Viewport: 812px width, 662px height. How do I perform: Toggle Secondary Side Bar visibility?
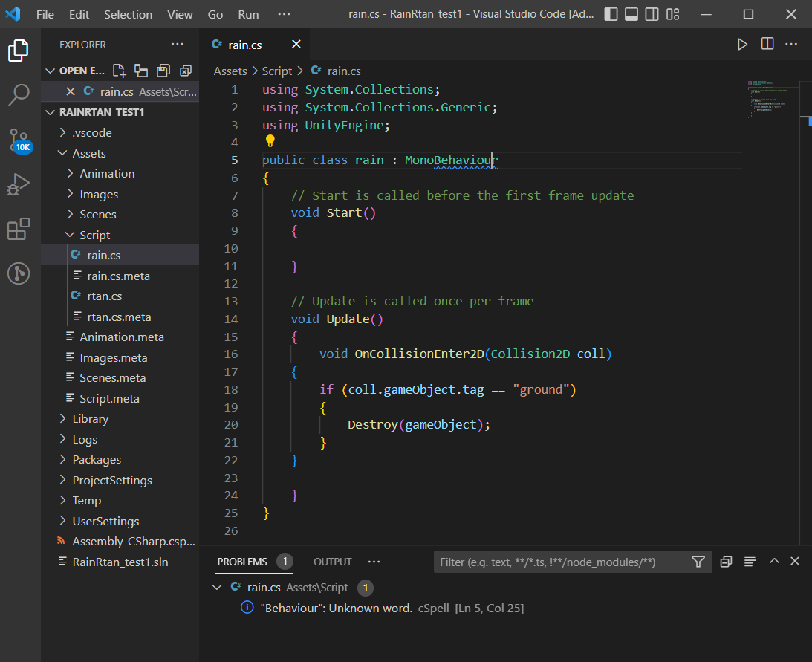pyautogui.click(x=652, y=14)
